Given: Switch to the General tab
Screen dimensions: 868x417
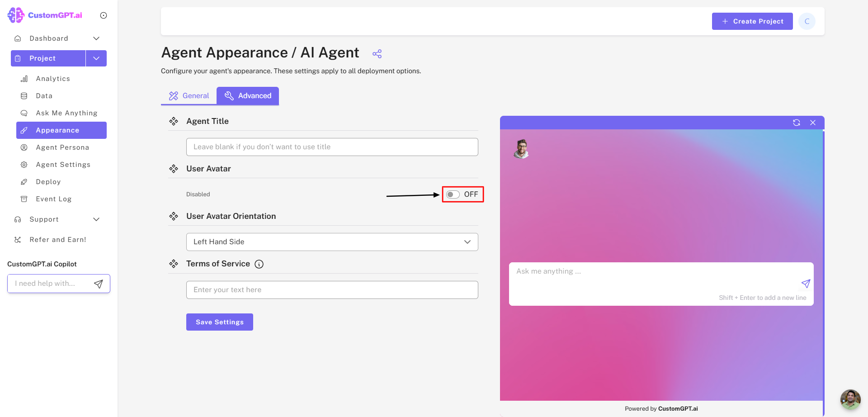Looking at the screenshot, I should coord(189,96).
